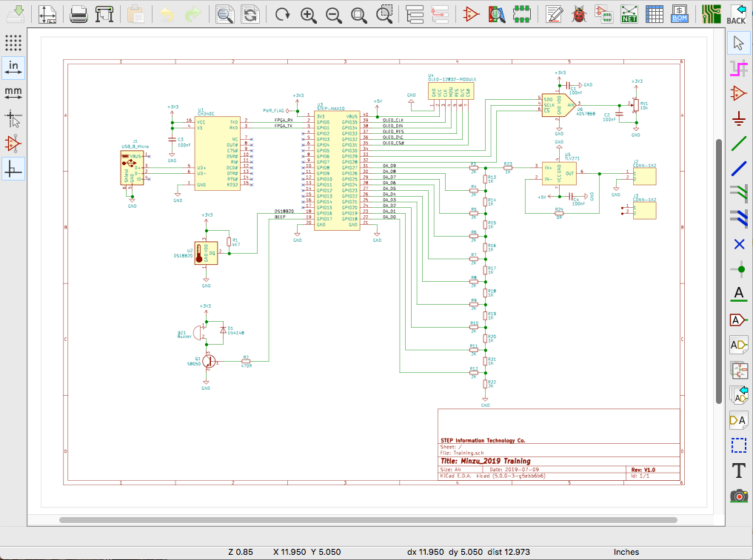753x560 pixels.
Task: Set units to inches
Action: pyautogui.click(x=13, y=68)
